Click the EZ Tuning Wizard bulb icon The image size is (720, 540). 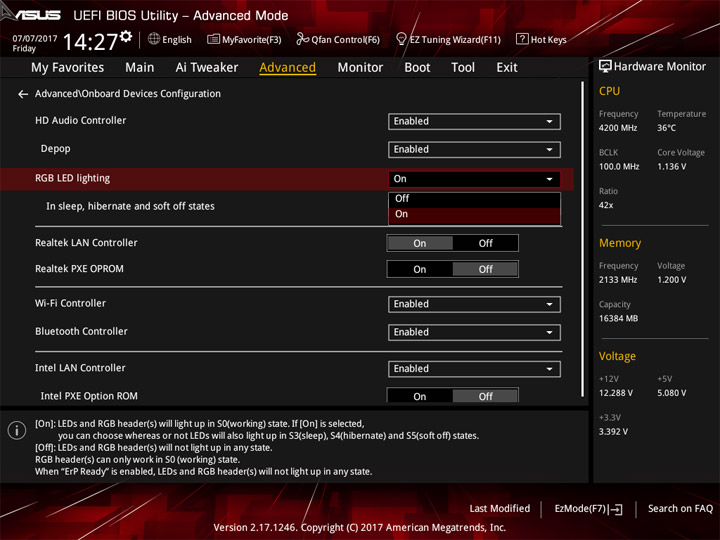pos(401,39)
